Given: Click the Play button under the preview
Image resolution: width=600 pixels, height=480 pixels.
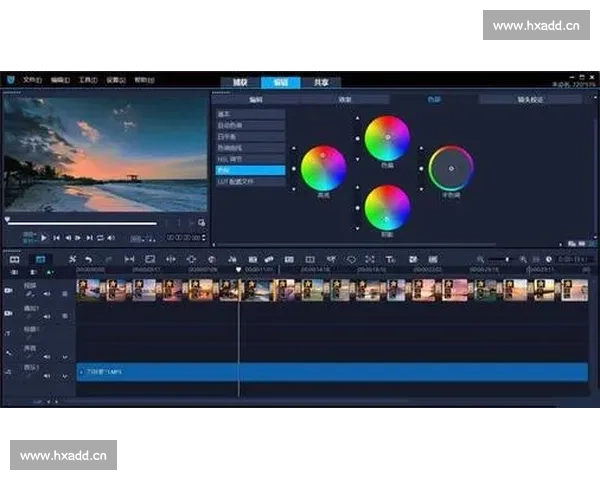Looking at the screenshot, I should click(44, 238).
